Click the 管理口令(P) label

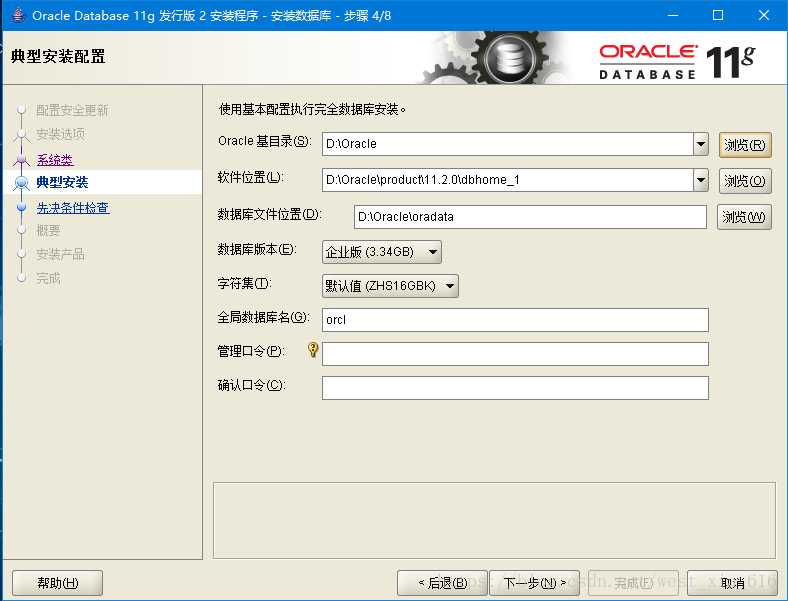click(x=251, y=351)
